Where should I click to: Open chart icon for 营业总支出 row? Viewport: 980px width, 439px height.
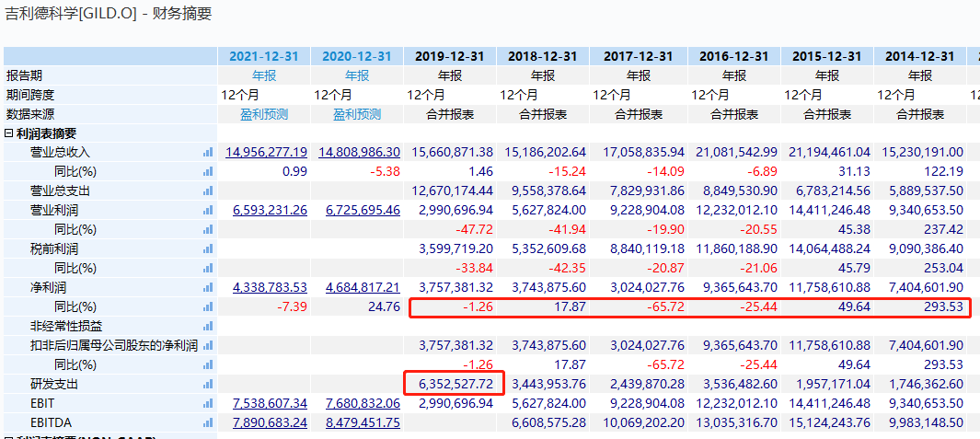pos(207,191)
